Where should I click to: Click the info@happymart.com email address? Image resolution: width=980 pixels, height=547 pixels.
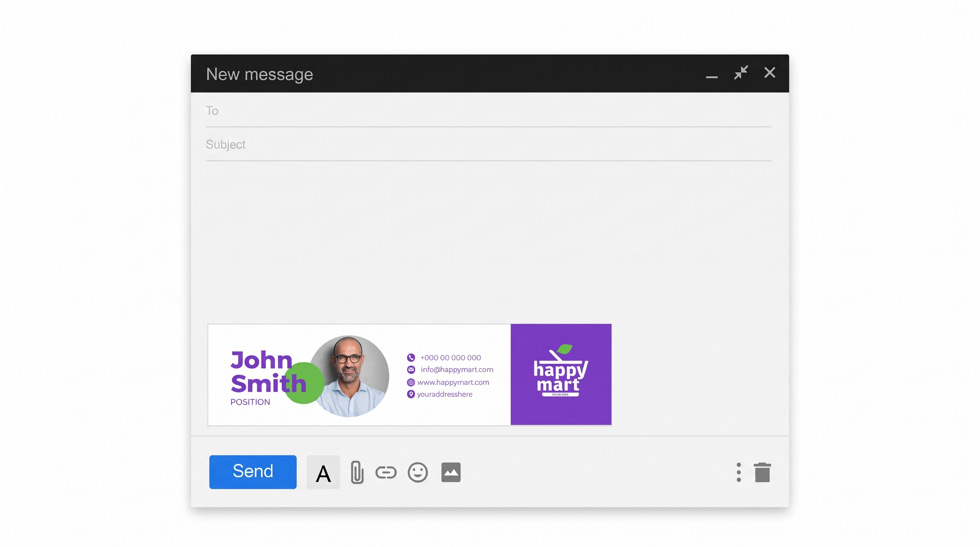click(x=457, y=369)
